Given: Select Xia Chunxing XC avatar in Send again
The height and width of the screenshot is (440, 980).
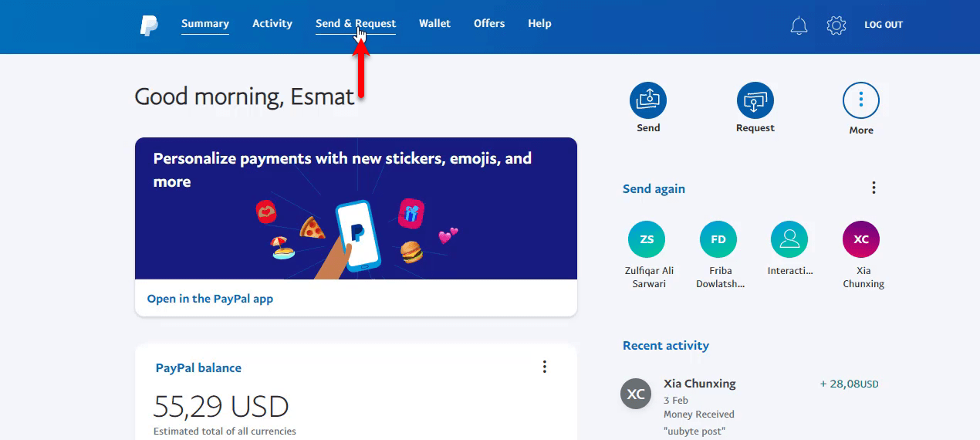Looking at the screenshot, I should tap(861, 239).
